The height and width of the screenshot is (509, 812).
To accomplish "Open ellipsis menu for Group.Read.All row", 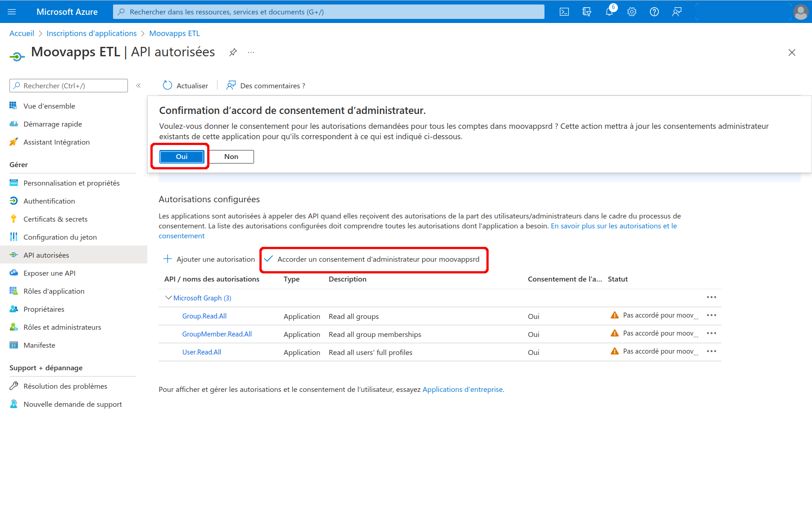I will click(712, 315).
